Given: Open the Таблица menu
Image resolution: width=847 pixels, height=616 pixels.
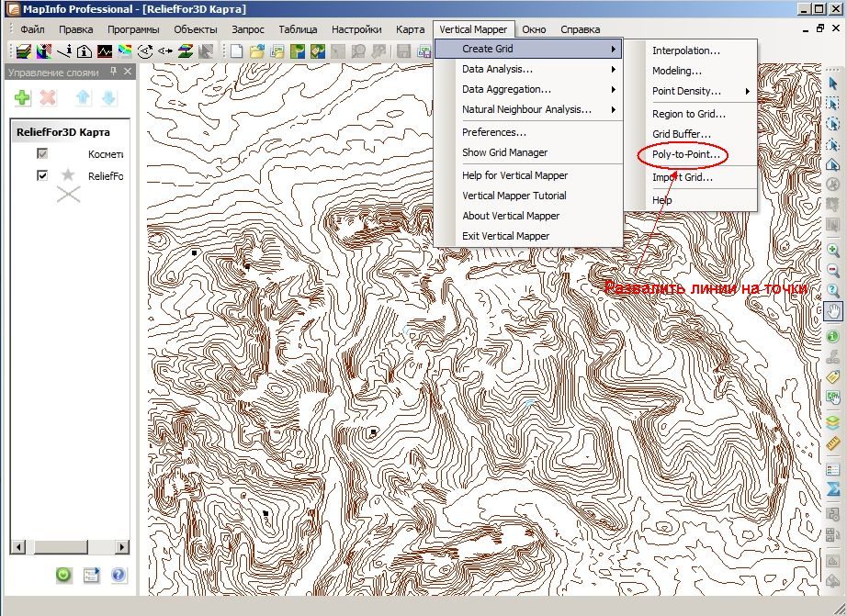Looking at the screenshot, I should click(298, 29).
